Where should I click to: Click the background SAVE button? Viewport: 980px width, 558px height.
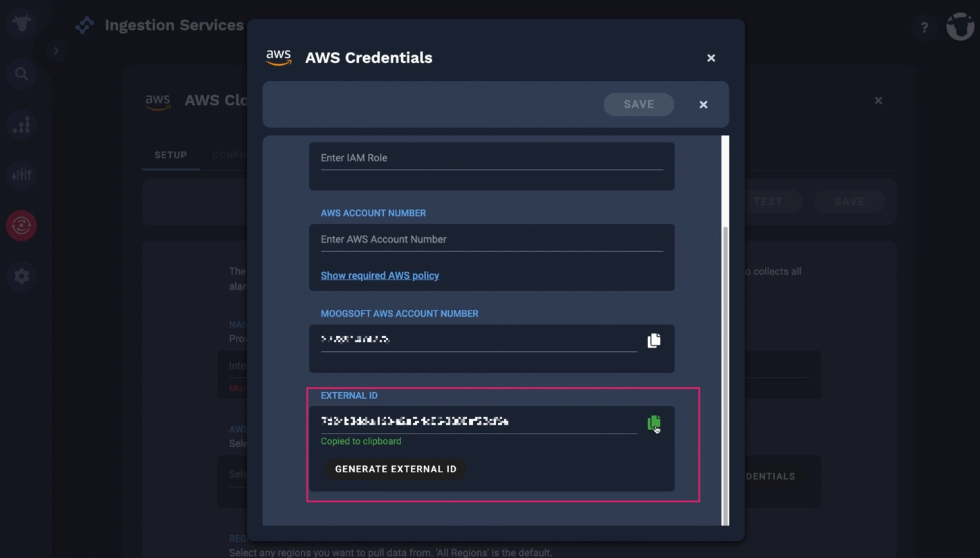[x=849, y=202]
